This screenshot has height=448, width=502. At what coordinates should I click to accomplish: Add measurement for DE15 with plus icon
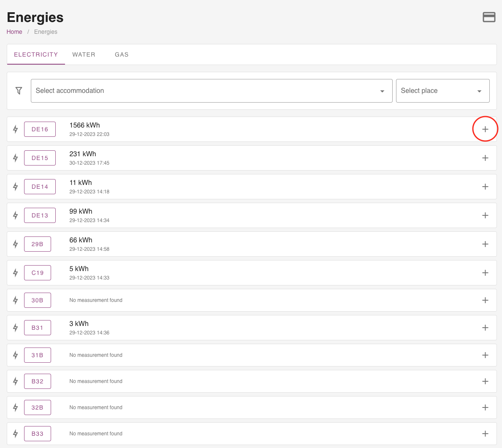485,158
